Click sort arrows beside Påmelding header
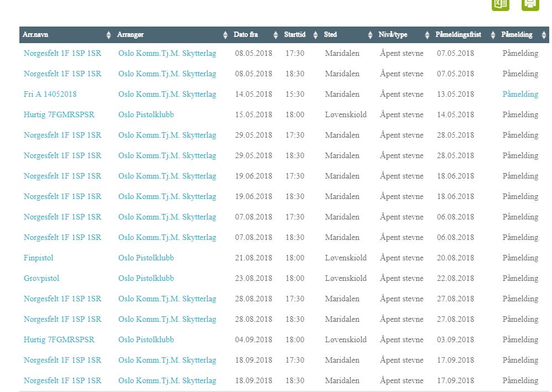Image resolution: width=552 pixels, height=392 pixels. tap(544, 35)
